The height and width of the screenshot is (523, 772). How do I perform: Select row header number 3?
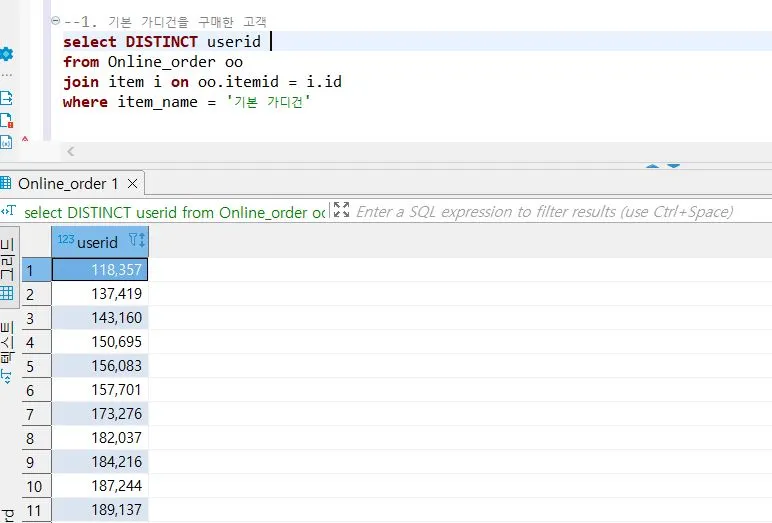[37, 318]
